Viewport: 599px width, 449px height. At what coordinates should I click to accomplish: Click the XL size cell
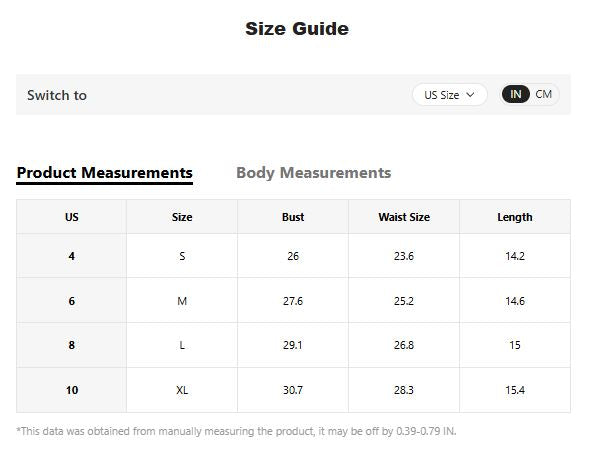coord(182,390)
